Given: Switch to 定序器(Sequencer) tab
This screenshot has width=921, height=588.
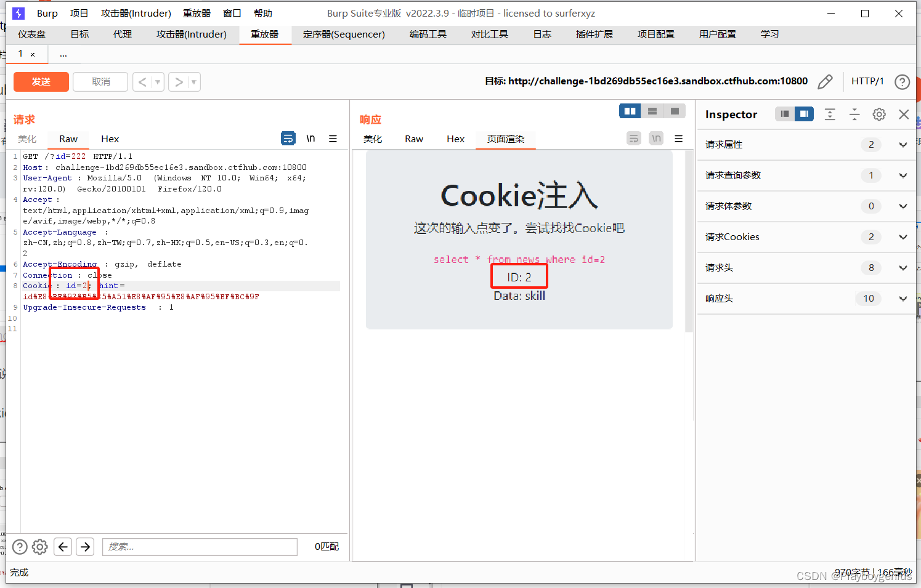Looking at the screenshot, I should [344, 34].
